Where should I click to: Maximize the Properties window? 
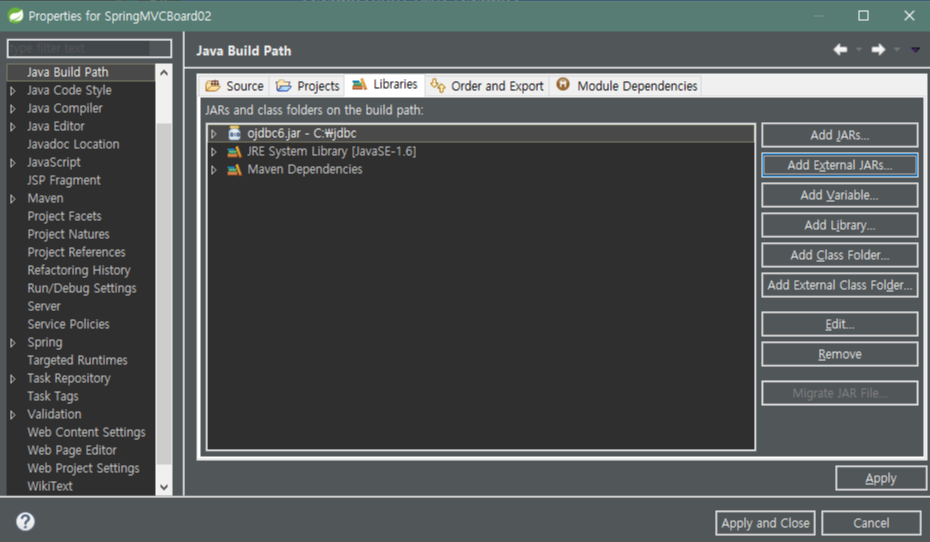[863, 15]
